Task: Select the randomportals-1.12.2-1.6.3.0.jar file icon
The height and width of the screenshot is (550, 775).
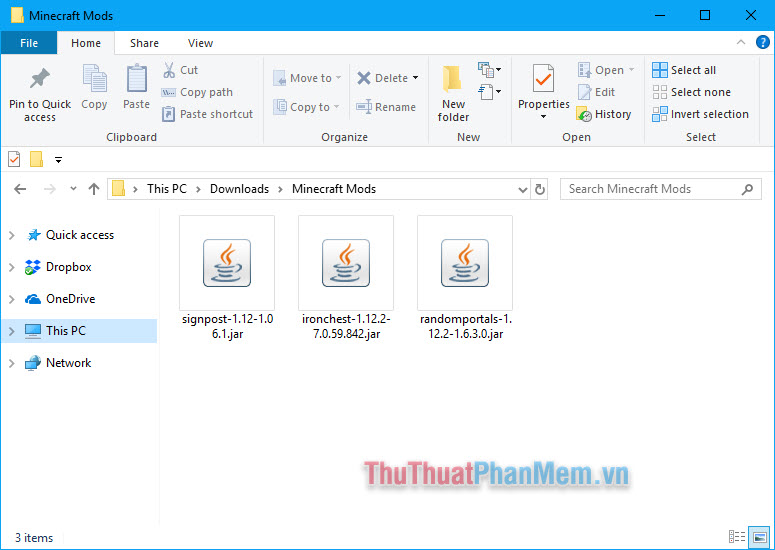Action: pos(465,263)
